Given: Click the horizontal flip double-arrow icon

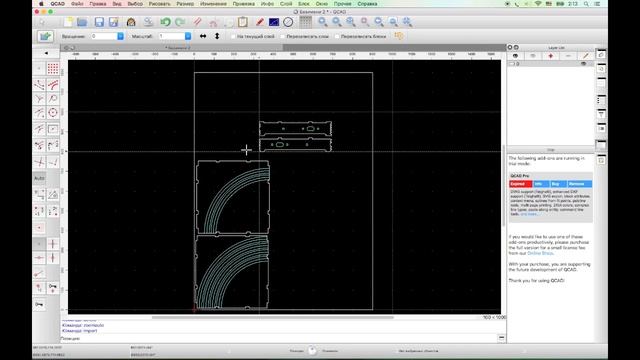Looking at the screenshot, I should [x=203, y=36].
